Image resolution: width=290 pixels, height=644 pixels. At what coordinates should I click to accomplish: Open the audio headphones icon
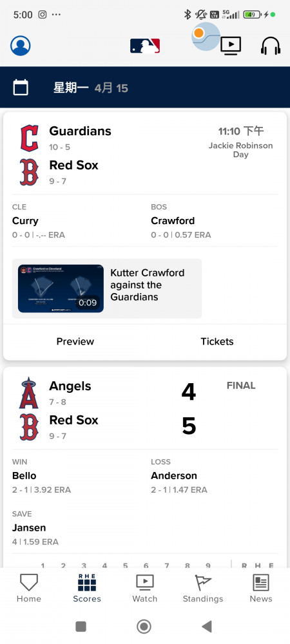point(271,46)
